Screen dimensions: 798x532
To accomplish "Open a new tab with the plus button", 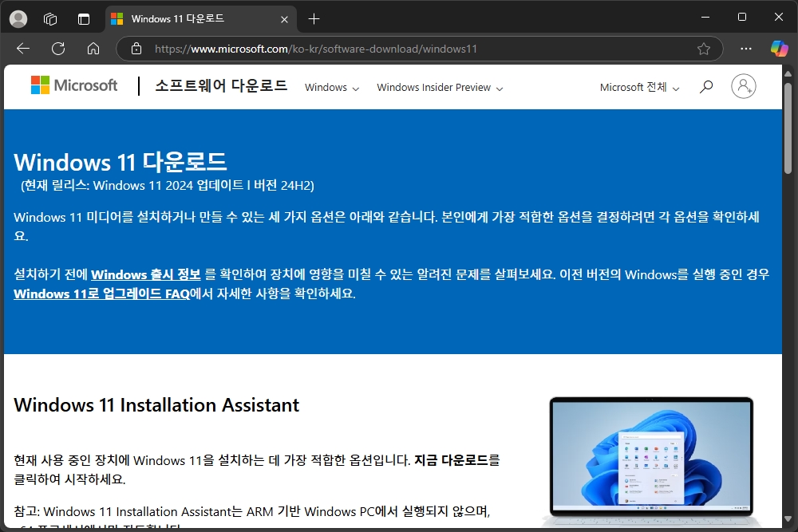I will point(314,19).
